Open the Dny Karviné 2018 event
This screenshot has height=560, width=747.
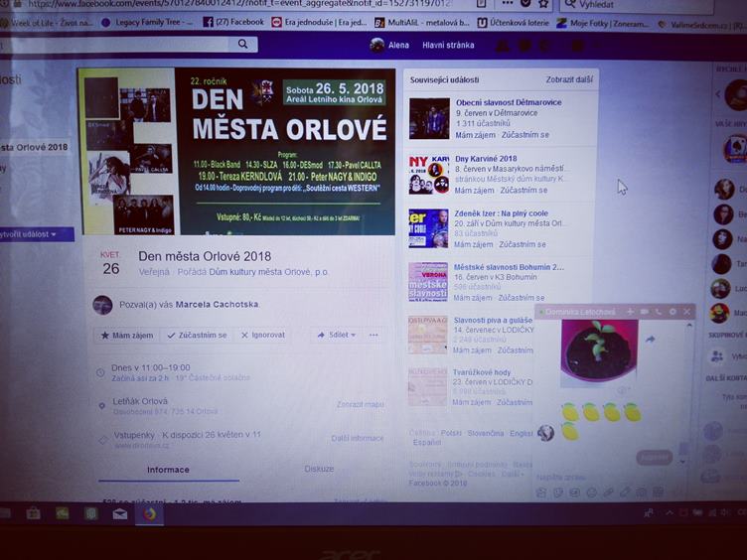pos(486,158)
